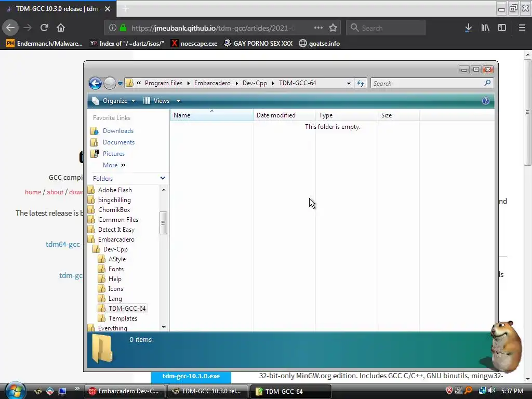Select Adobe Flash folder in tree
Screen dimensions: 532x399
pyautogui.click(x=115, y=190)
